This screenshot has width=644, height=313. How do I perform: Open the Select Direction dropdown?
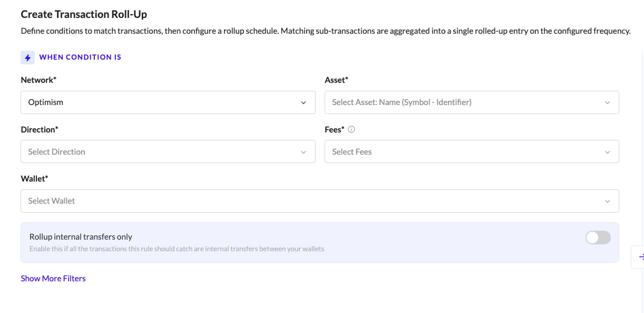coord(168,151)
